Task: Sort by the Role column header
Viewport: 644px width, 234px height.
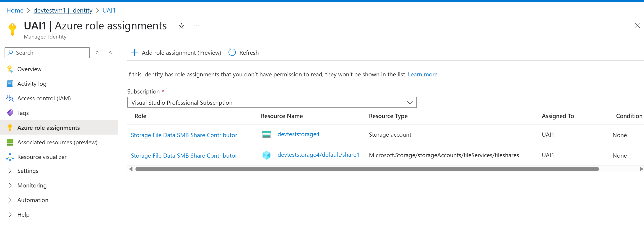Action: pyautogui.click(x=140, y=116)
